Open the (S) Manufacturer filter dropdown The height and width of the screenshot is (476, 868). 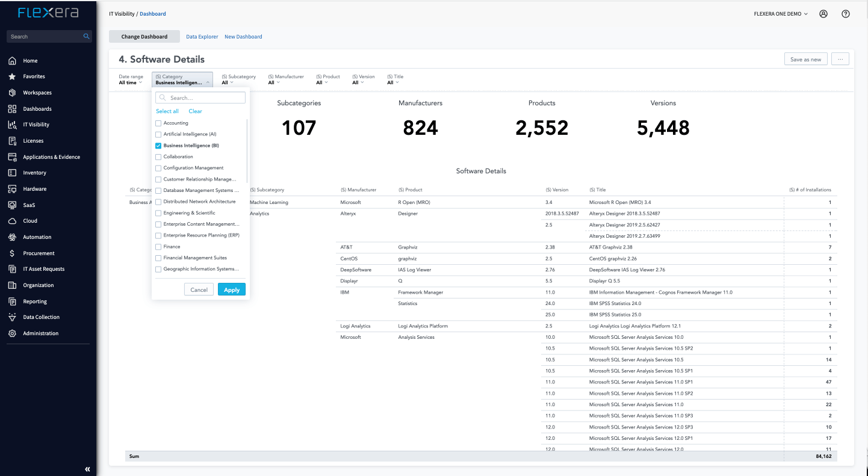click(285, 80)
